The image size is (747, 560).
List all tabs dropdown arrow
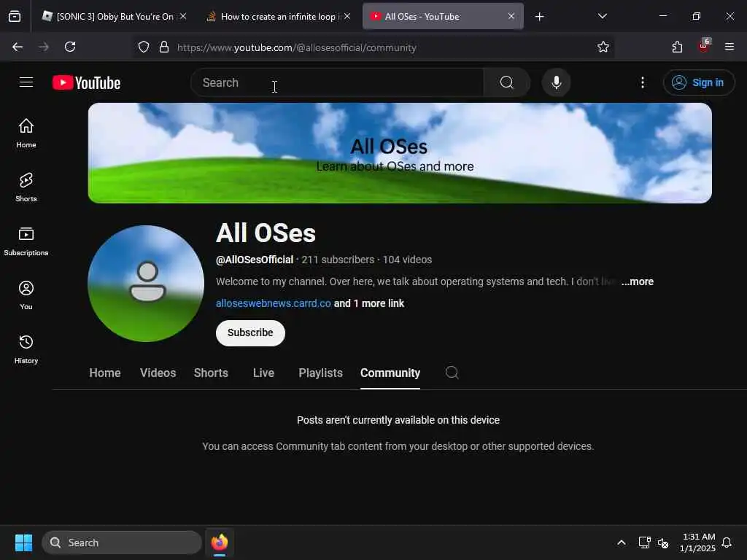(602, 16)
